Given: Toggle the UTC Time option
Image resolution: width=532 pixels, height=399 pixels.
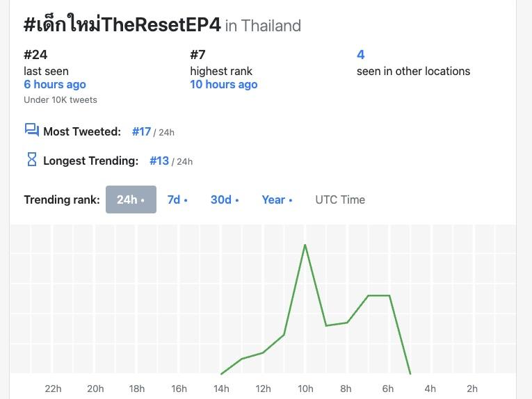Looking at the screenshot, I should pos(340,199).
